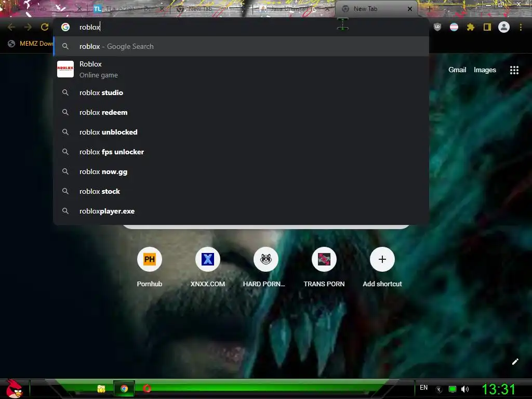Screen dimensions: 532x399
Task: Close the Java Uninstall tab
Action: [x=327, y=9]
